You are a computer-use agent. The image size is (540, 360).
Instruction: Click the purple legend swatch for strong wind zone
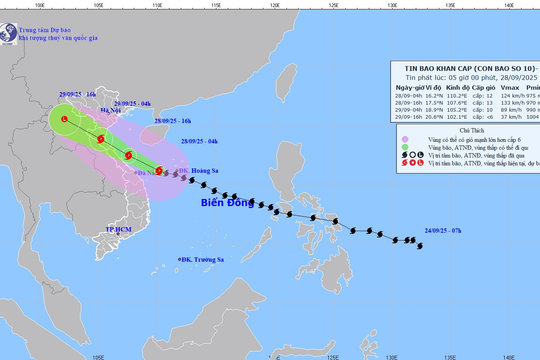(x=405, y=140)
